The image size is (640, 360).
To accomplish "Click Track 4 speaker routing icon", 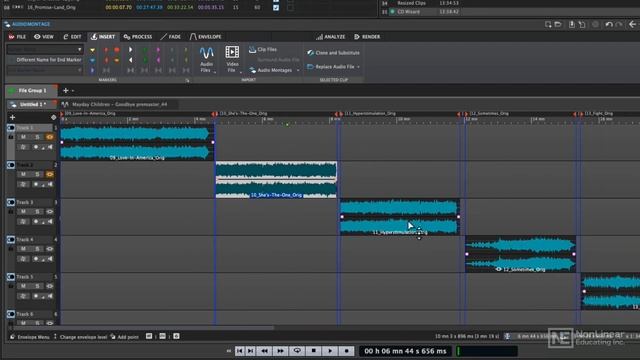I will 50,259.
